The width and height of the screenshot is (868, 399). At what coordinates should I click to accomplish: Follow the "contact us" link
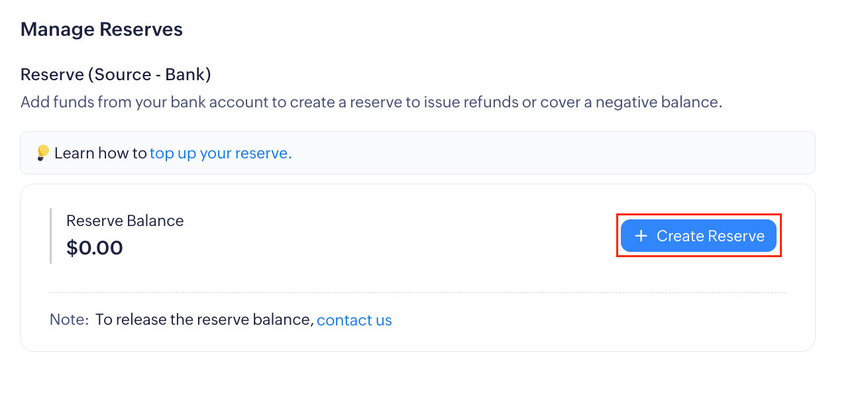354,320
